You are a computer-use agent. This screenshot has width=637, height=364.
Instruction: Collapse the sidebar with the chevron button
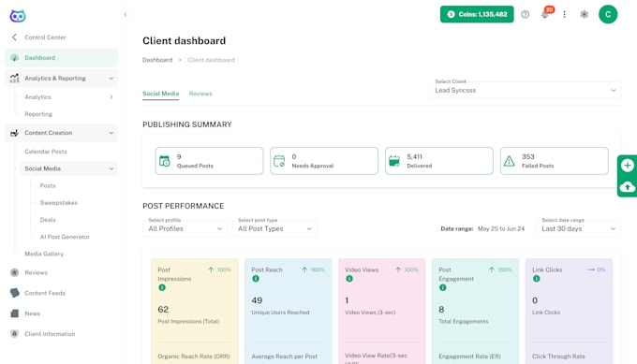[x=126, y=15]
